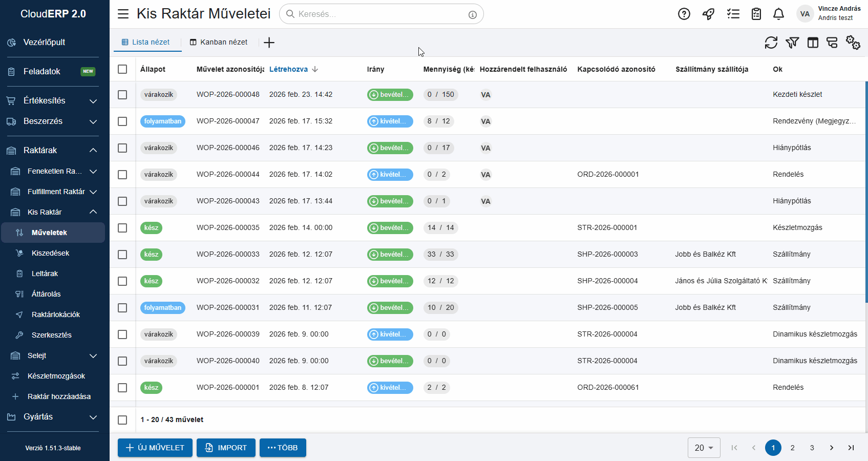Image resolution: width=868 pixels, height=461 pixels.
Task: Open the clipboard icon in header
Action: pyautogui.click(x=756, y=14)
